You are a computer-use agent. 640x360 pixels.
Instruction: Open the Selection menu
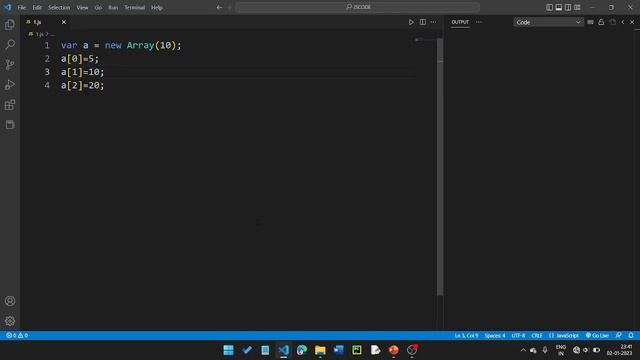[59, 7]
